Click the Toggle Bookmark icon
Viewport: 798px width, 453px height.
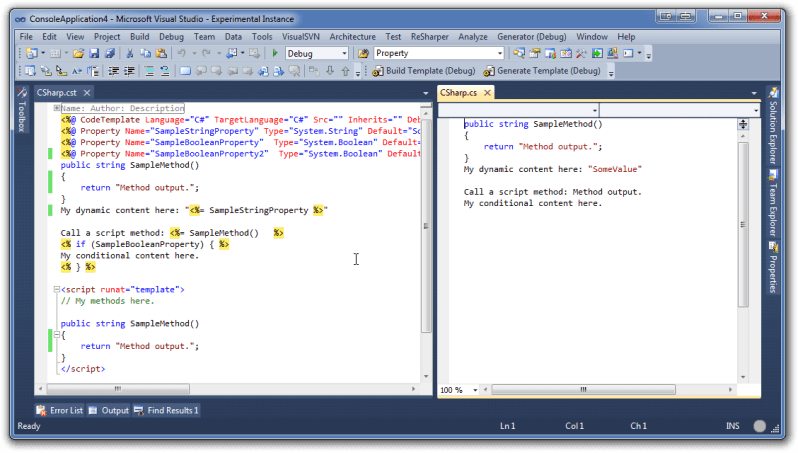(x=185, y=71)
